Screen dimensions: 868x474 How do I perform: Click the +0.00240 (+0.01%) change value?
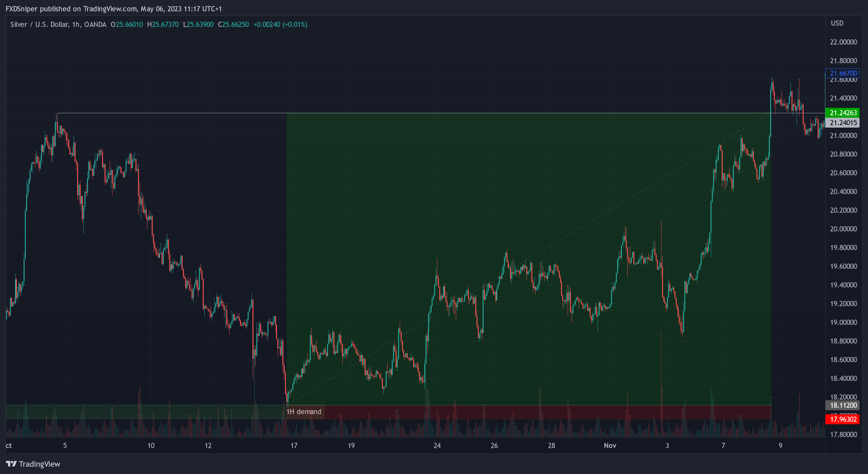[x=280, y=25]
